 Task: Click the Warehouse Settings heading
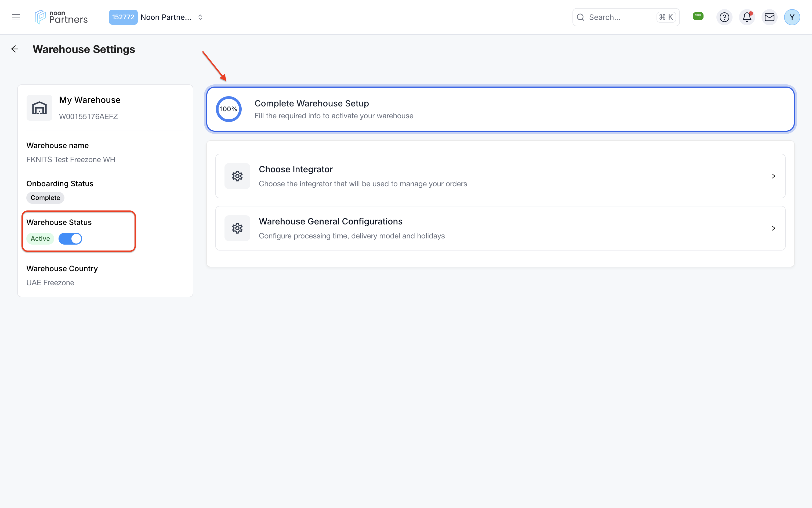click(84, 49)
